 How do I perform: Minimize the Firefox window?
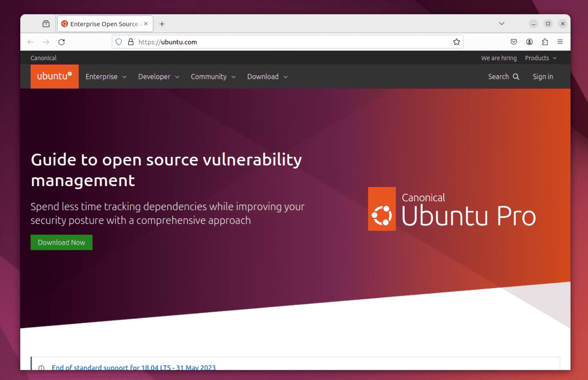533,23
